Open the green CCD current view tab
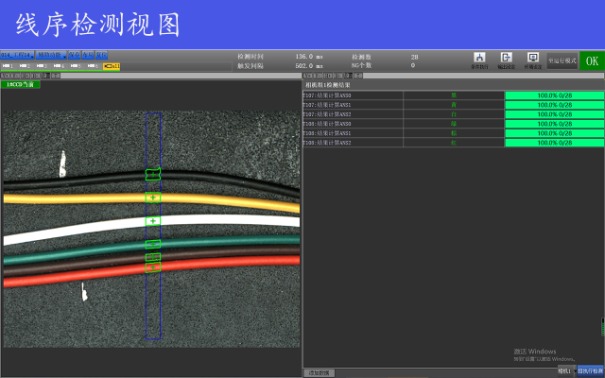This screenshot has height=378, width=605. point(20,84)
